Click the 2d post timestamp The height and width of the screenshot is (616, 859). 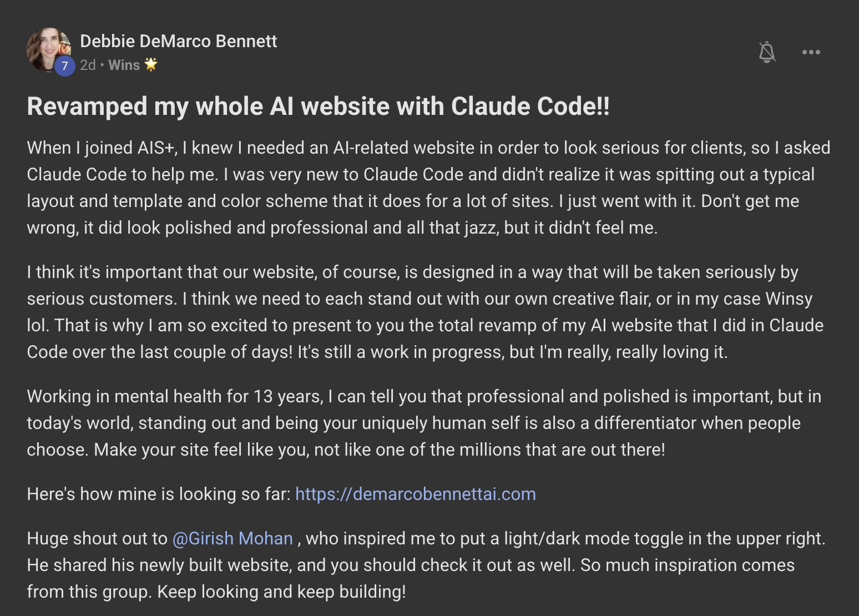click(88, 65)
